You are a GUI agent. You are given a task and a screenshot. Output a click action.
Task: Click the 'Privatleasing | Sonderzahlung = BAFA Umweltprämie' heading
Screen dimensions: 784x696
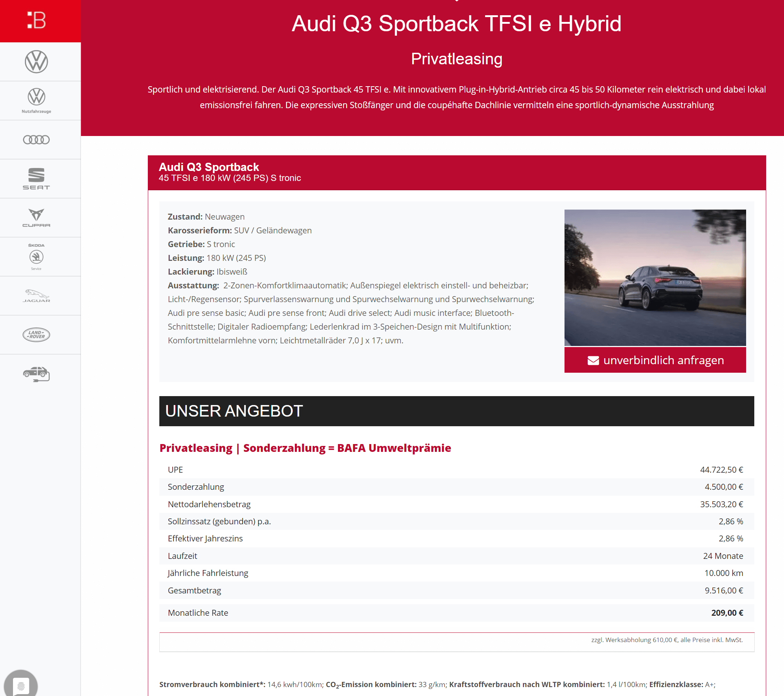click(305, 448)
